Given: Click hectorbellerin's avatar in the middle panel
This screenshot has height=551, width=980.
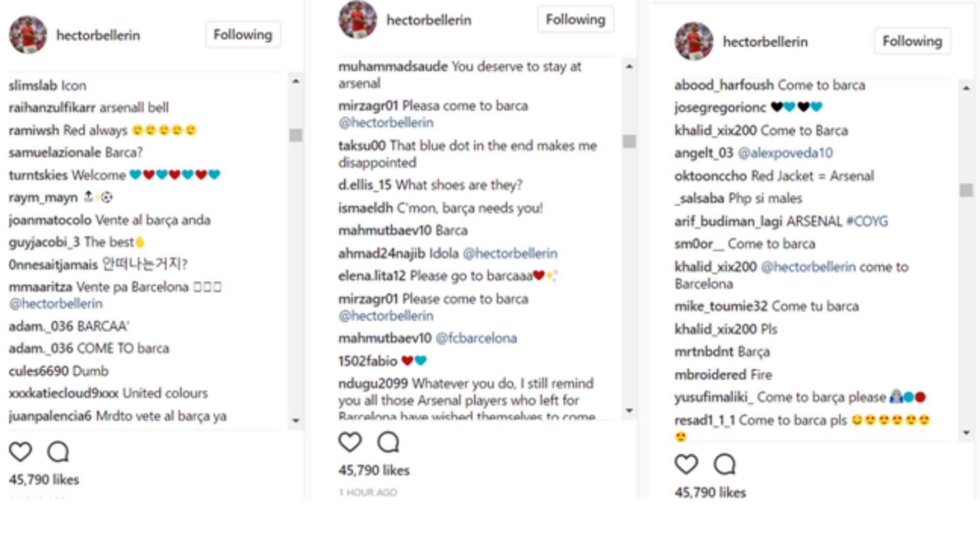Looking at the screenshot, I should pyautogui.click(x=357, y=20).
